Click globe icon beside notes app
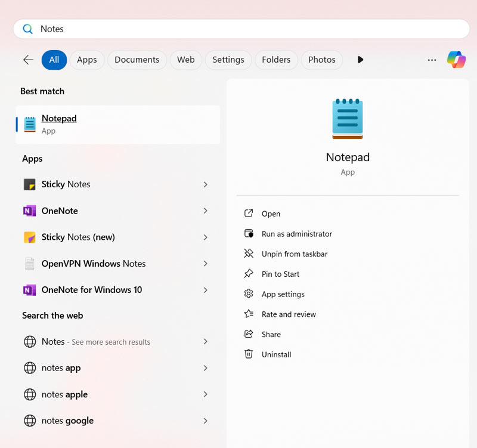 tap(30, 368)
